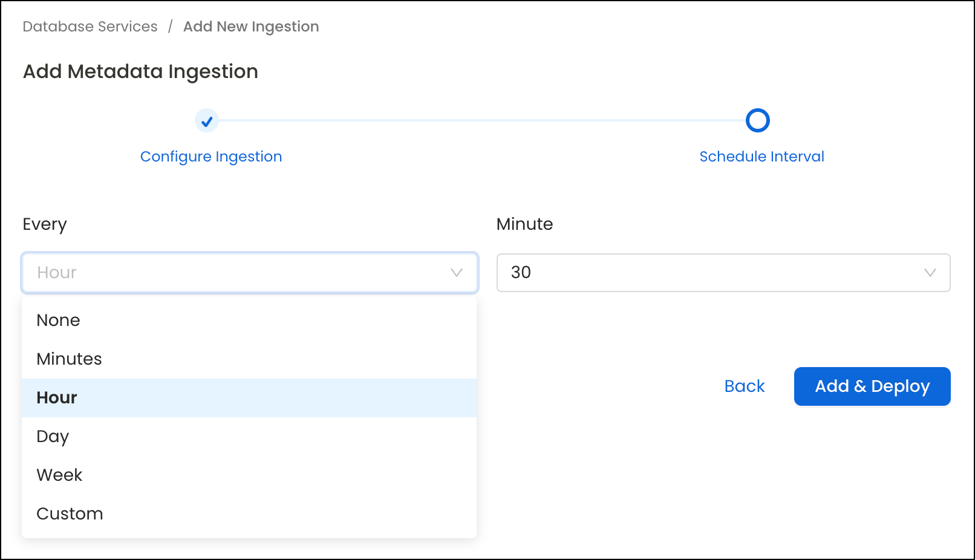The height and width of the screenshot is (560, 975).
Task: Select the Week option
Action: tap(59, 475)
